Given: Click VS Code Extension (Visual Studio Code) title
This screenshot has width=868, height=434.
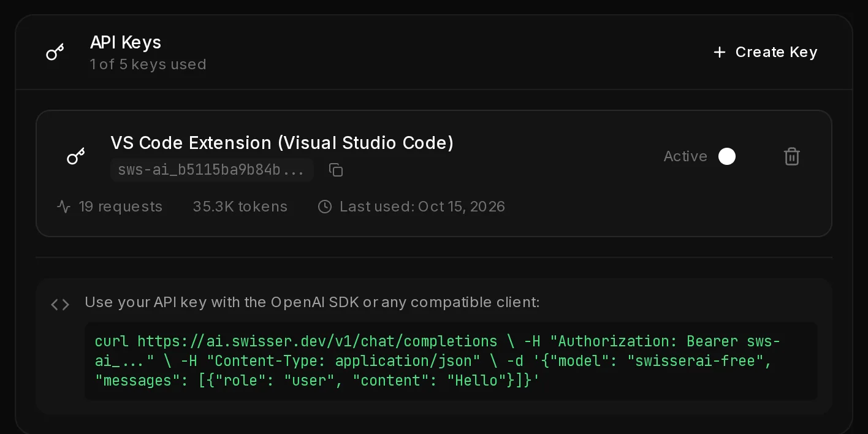Looking at the screenshot, I should pos(282,143).
